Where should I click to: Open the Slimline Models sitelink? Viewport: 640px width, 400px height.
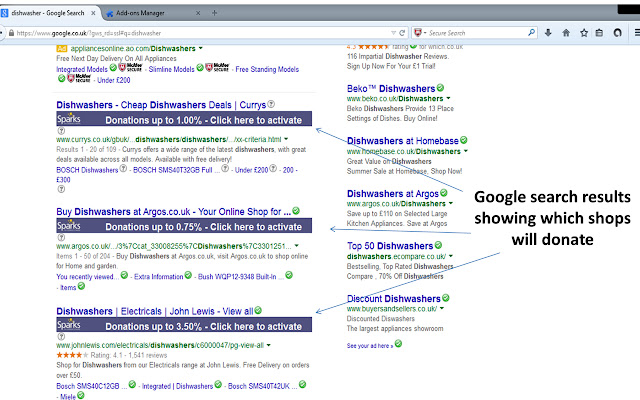click(171, 69)
